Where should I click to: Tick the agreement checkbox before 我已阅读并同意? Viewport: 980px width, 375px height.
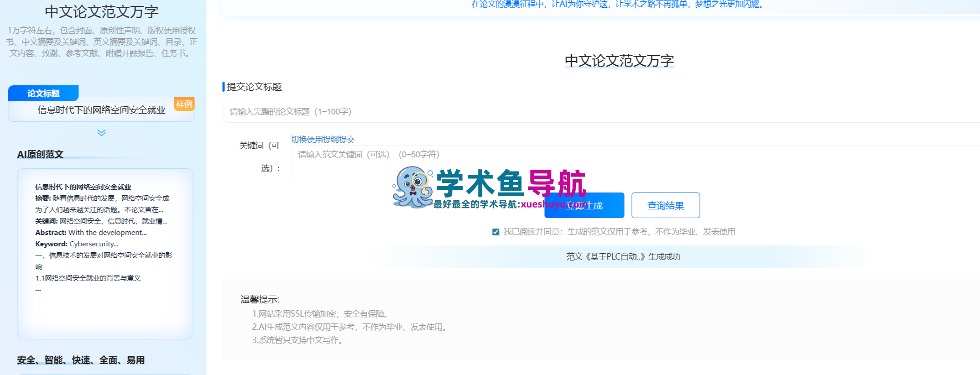(x=495, y=232)
